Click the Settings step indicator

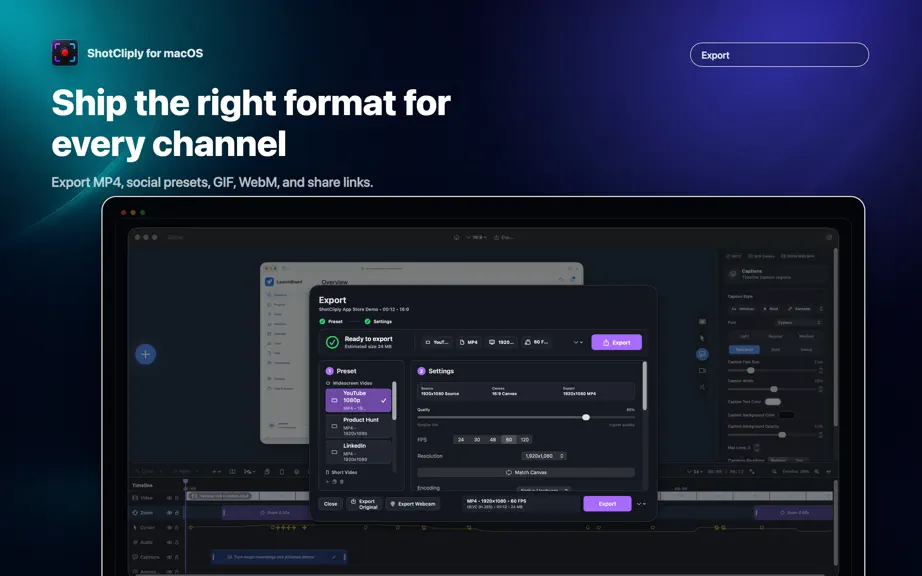click(378, 322)
